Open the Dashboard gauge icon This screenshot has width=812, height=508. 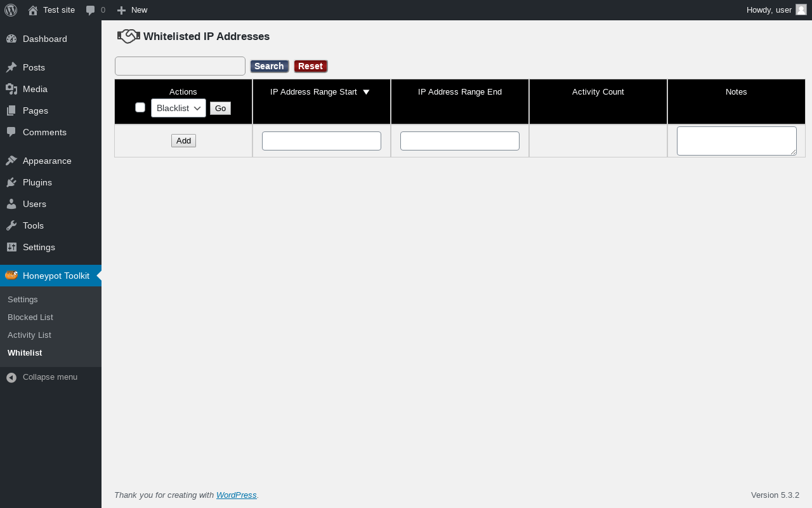click(11, 39)
